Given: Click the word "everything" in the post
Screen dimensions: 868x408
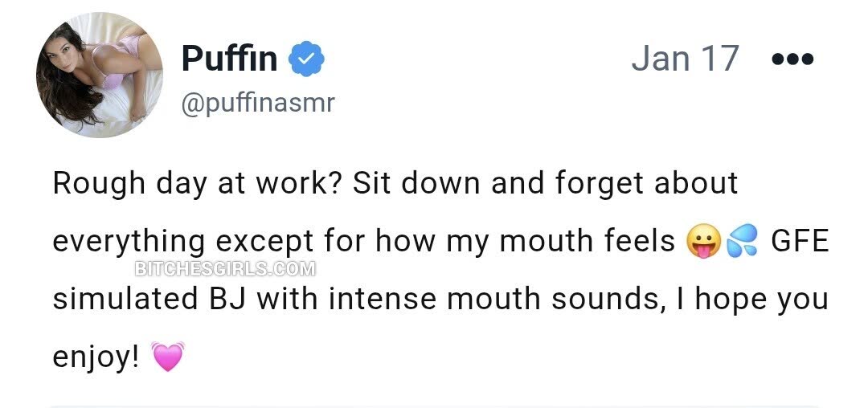Looking at the screenshot, I should [129, 241].
